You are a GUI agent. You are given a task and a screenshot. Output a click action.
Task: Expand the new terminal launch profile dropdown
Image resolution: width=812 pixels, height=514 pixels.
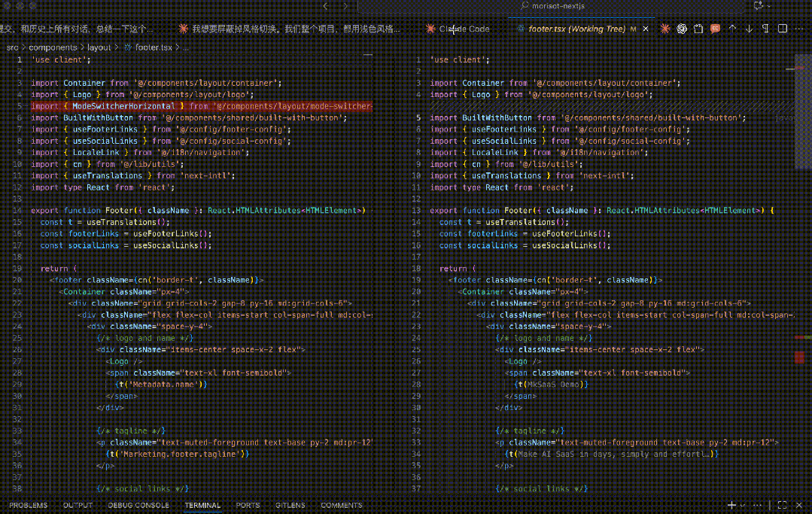tap(743, 505)
